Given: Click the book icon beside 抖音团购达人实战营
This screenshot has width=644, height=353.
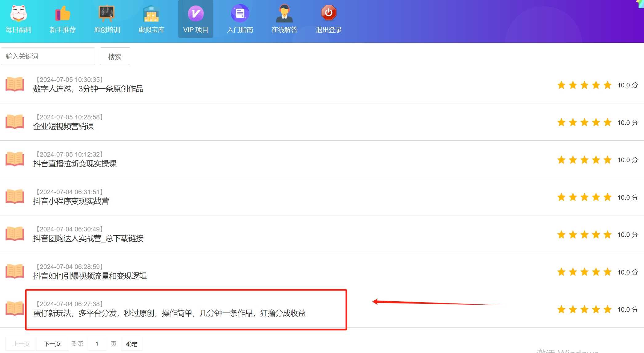Looking at the screenshot, I should [15, 234].
